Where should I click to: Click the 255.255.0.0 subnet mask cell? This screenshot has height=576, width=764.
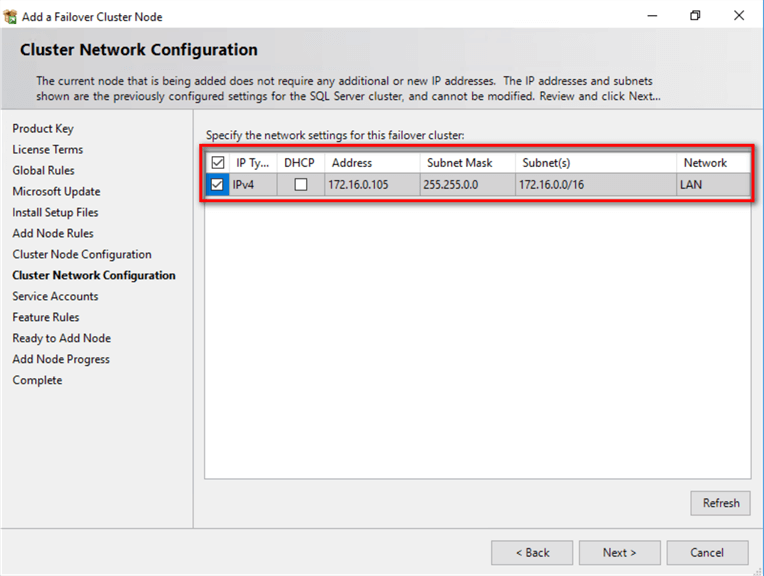point(468,185)
